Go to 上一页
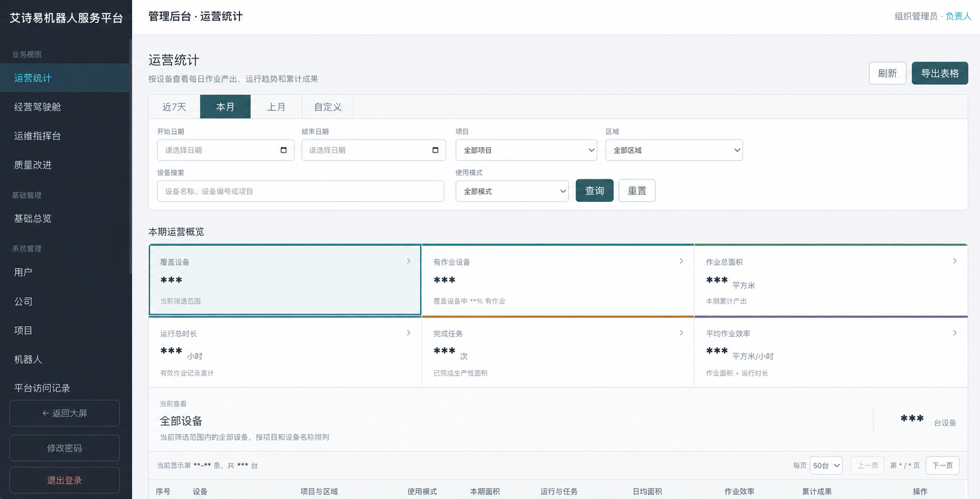Screen dimensions: 980x499 click(x=867, y=466)
